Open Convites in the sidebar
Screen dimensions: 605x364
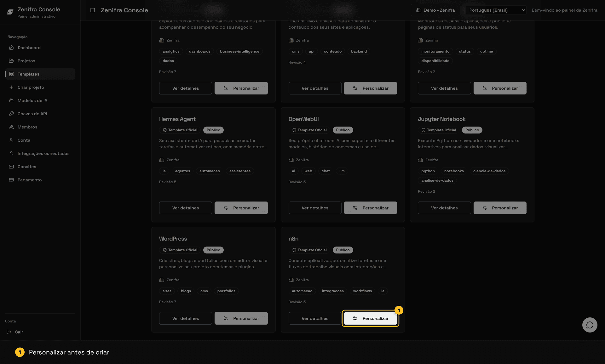(40, 167)
